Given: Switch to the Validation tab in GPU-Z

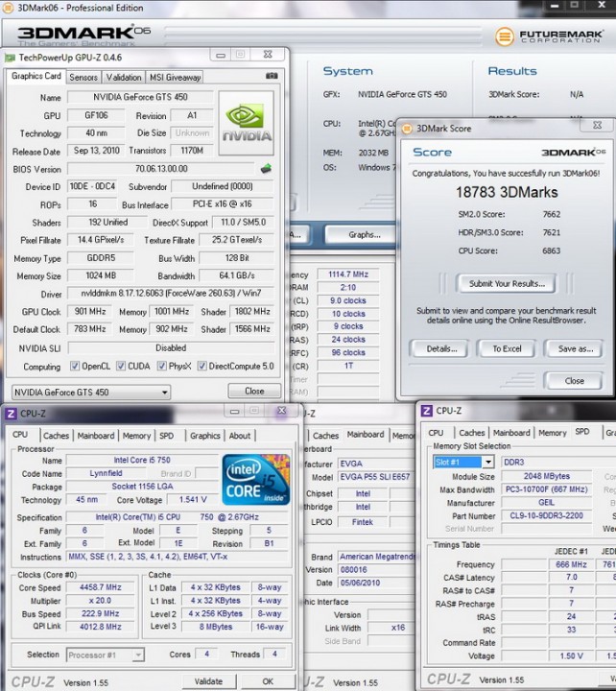Looking at the screenshot, I should click(124, 77).
